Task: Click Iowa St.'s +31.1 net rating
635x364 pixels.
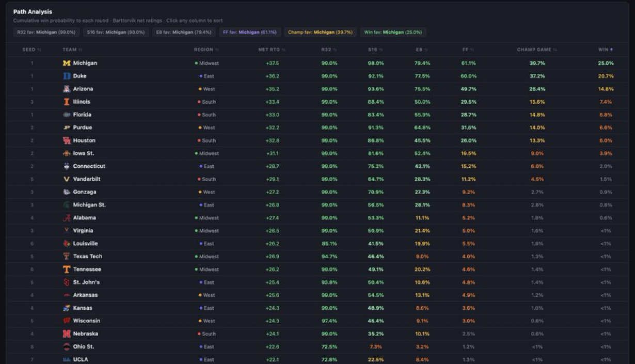Action: click(x=272, y=153)
